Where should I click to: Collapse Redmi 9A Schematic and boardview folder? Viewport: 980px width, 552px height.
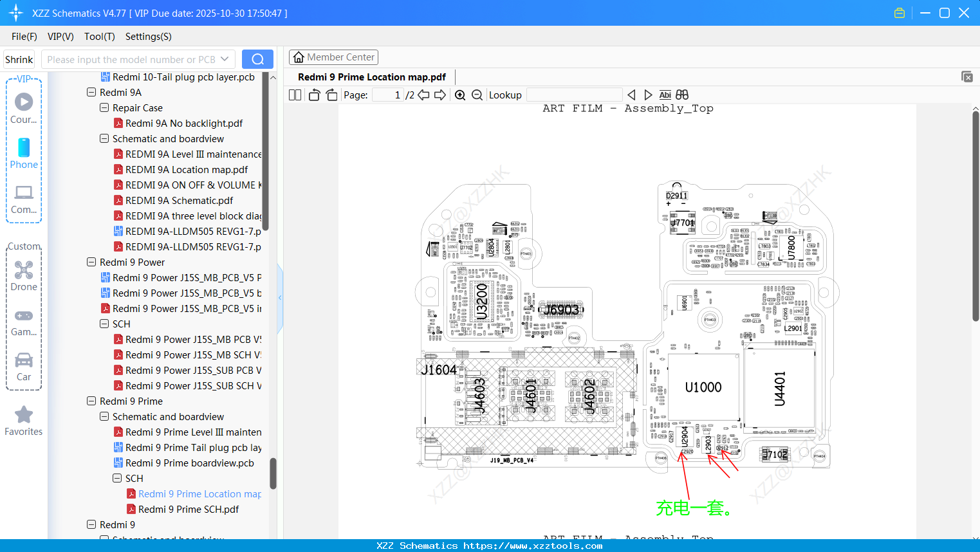pyautogui.click(x=104, y=138)
